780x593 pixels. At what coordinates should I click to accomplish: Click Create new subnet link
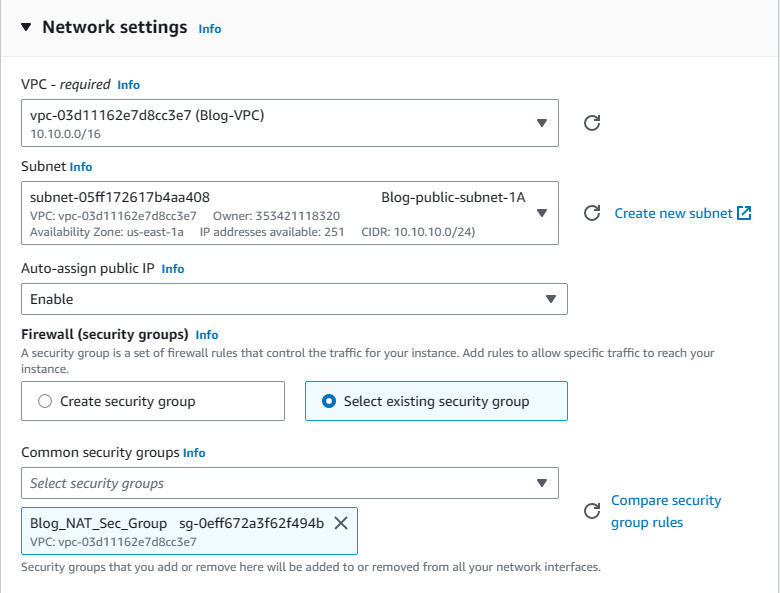point(673,213)
